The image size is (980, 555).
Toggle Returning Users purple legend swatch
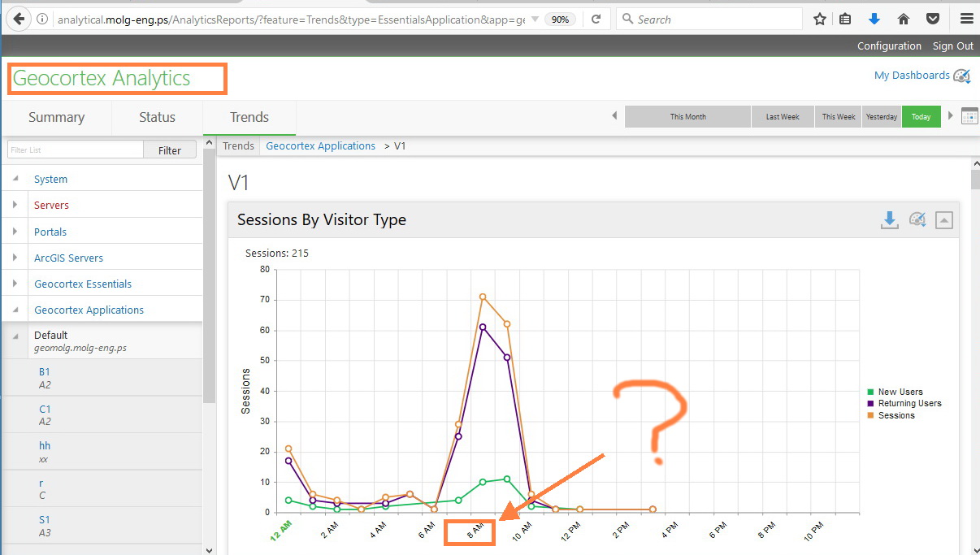tap(870, 403)
